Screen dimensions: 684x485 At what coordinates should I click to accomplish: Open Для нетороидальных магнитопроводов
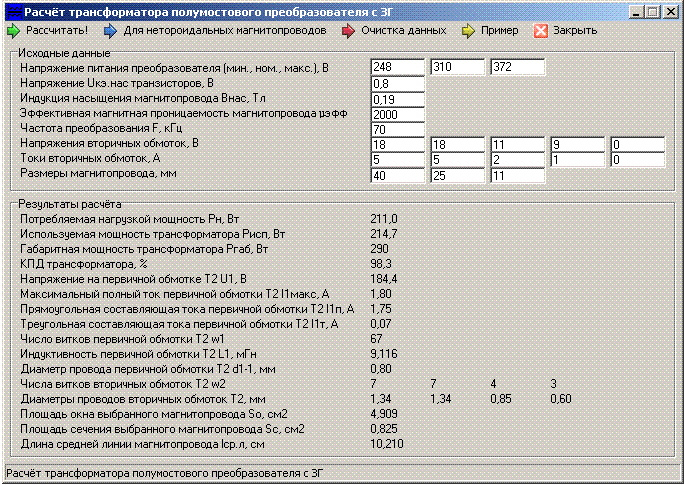(225, 31)
